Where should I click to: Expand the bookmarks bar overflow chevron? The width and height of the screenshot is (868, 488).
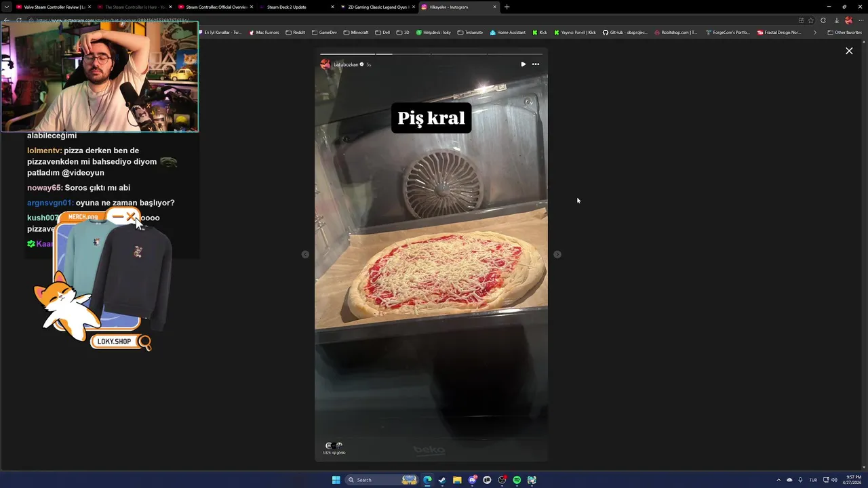tap(815, 33)
